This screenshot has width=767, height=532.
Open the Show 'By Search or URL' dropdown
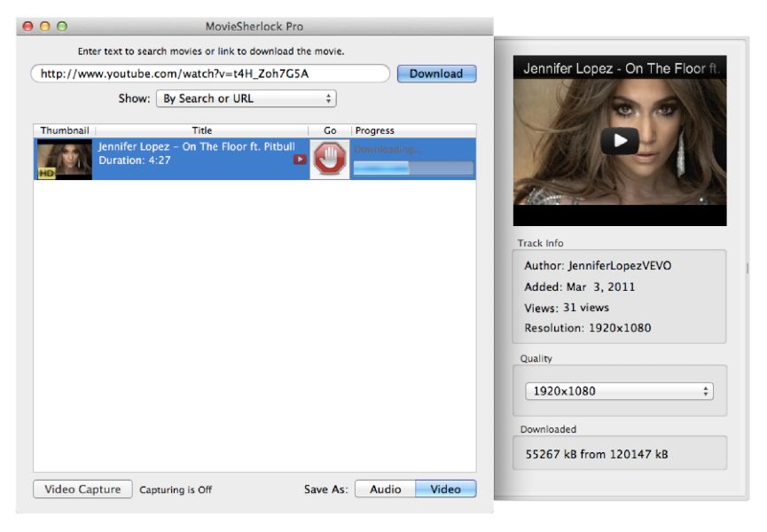coord(247,98)
